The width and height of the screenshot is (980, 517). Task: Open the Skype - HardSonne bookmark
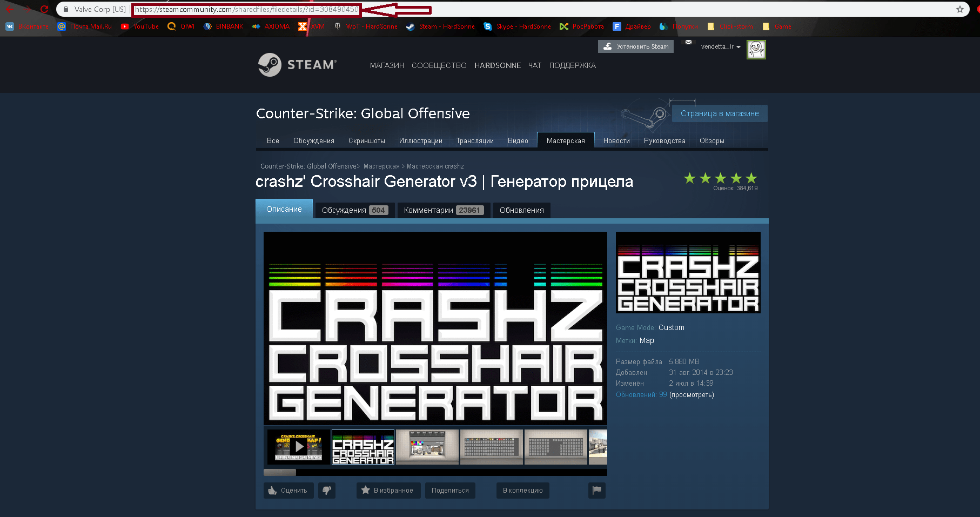[518, 26]
